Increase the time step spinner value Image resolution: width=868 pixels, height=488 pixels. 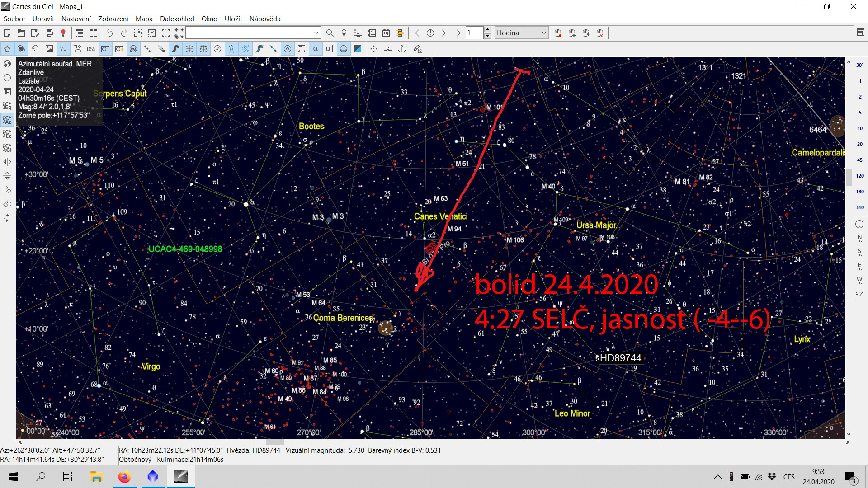coord(487,30)
